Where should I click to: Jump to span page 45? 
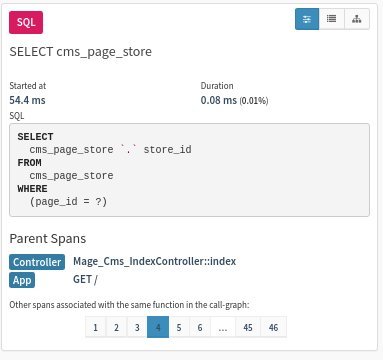248,327
